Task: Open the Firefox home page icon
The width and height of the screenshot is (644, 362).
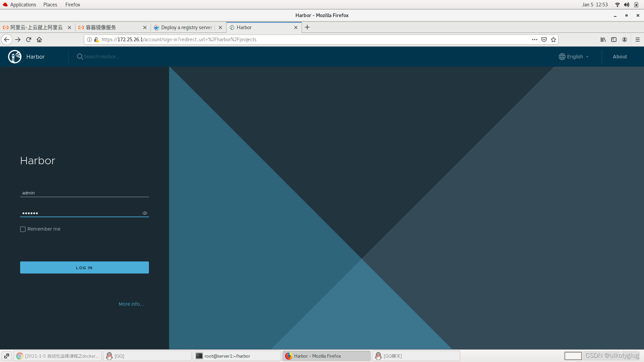Action: pyautogui.click(x=39, y=40)
